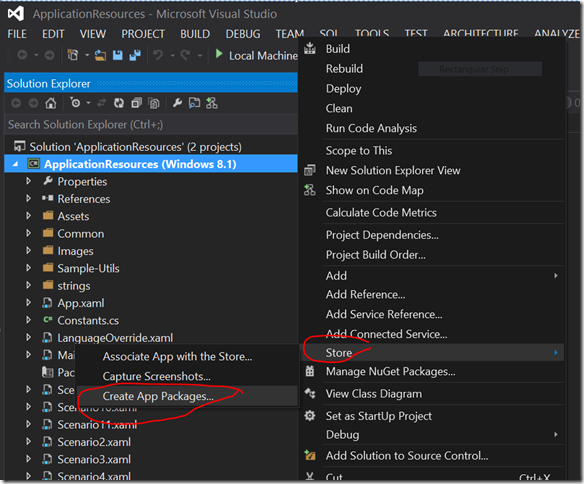The image size is (584, 484).
Task: Click the Redo toolbar icon
Action: (x=185, y=55)
